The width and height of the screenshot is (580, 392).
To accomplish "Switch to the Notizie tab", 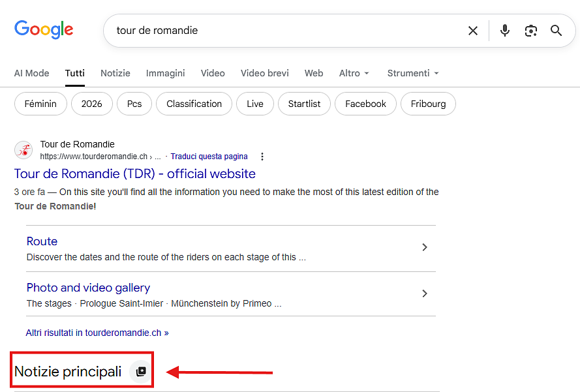I will click(x=115, y=73).
